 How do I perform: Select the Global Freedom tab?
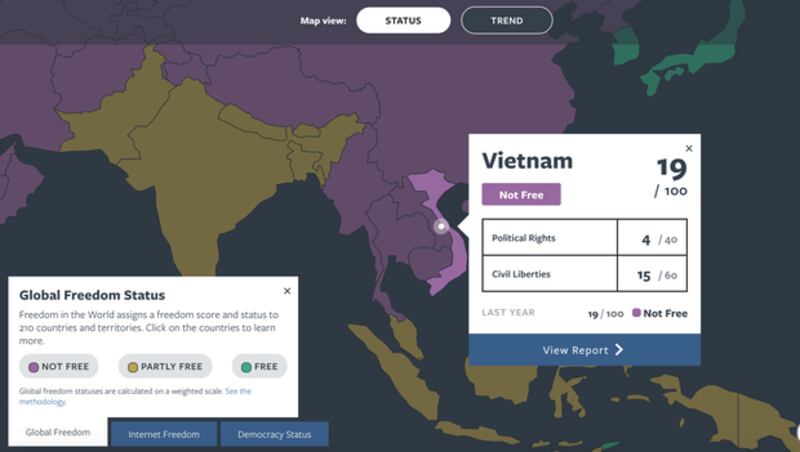58,432
